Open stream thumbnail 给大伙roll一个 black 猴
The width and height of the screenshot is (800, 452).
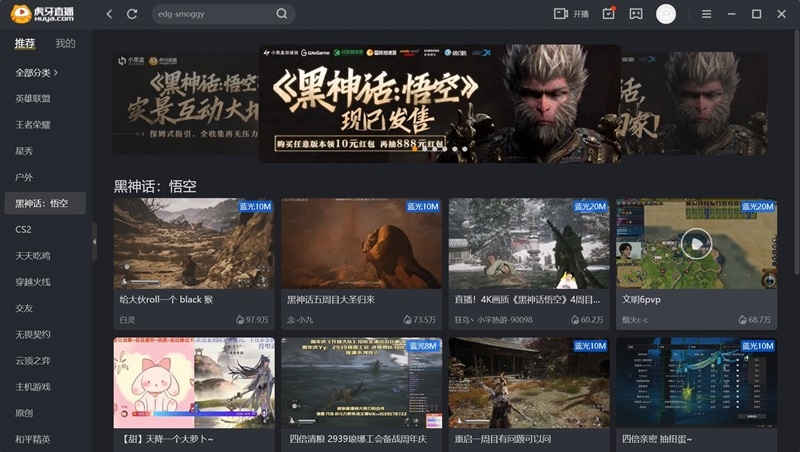194,243
